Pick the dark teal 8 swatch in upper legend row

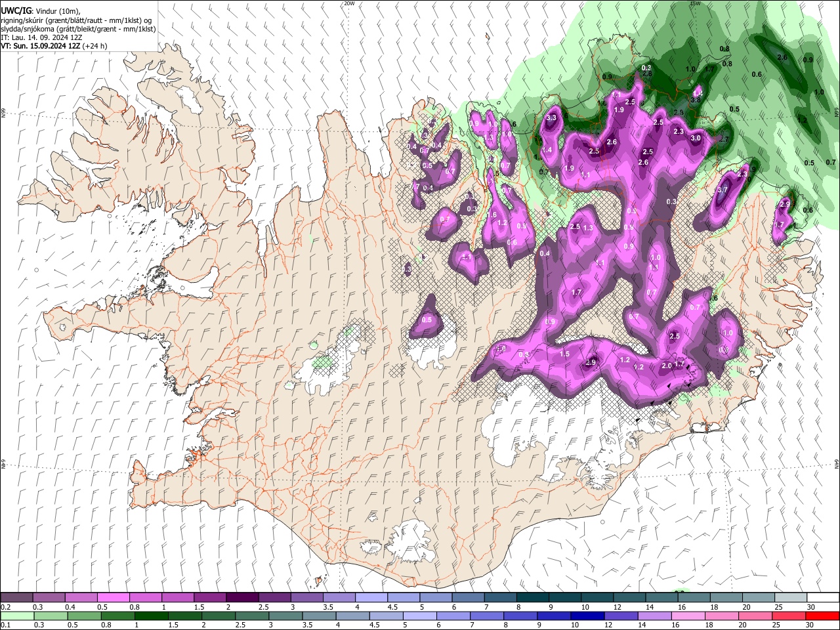point(533,598)
